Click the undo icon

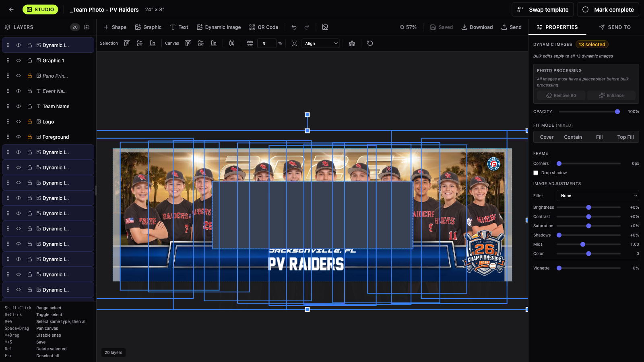tap(294, 27)
